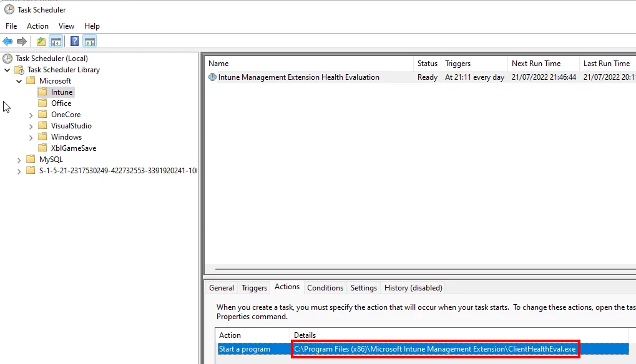636x364 pixels.
Task: Click the Details column header in actions list
Action: coord(459,335)
